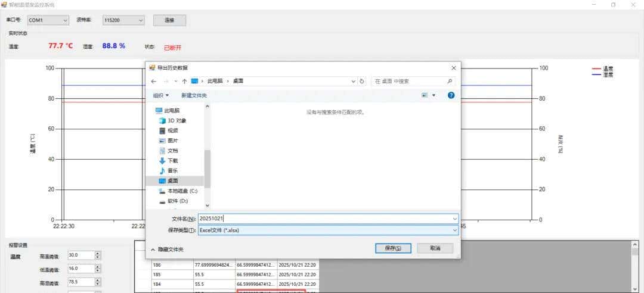This screenshot has height=293, width=644.
Task: Click the 高湿阈值 78.5 input field
Action: [81, 282]
